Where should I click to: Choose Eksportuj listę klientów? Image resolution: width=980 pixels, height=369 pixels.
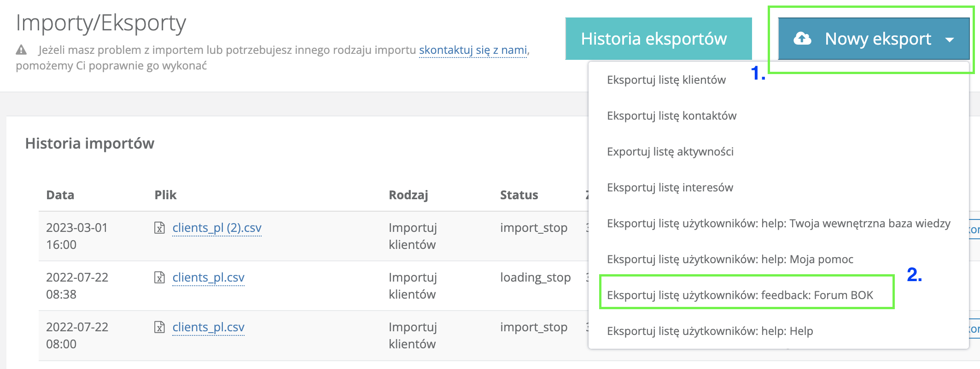pos(666,80)
